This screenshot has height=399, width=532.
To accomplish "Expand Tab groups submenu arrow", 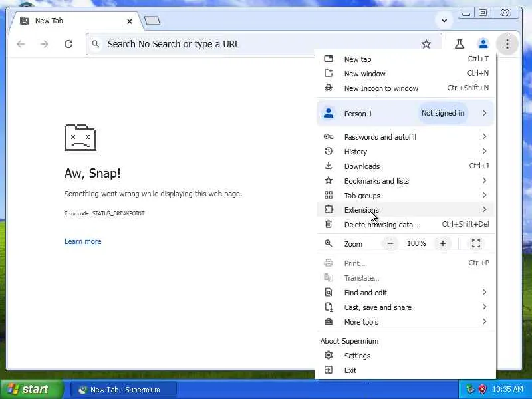I will (x=485, y=195).
